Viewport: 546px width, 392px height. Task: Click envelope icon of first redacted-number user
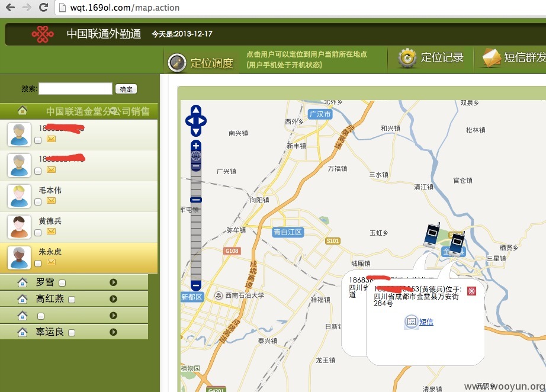pos(51,139)
